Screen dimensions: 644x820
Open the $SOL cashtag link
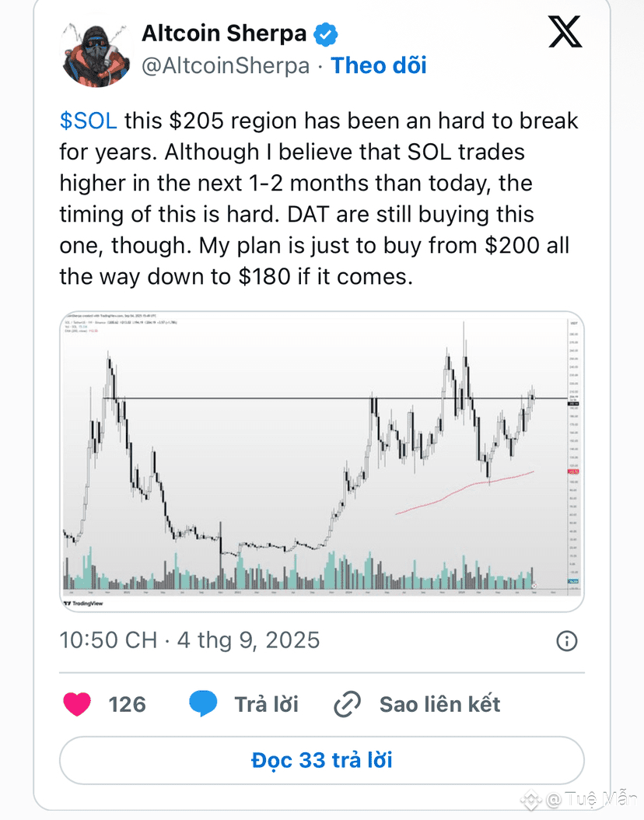coord(89,121)
